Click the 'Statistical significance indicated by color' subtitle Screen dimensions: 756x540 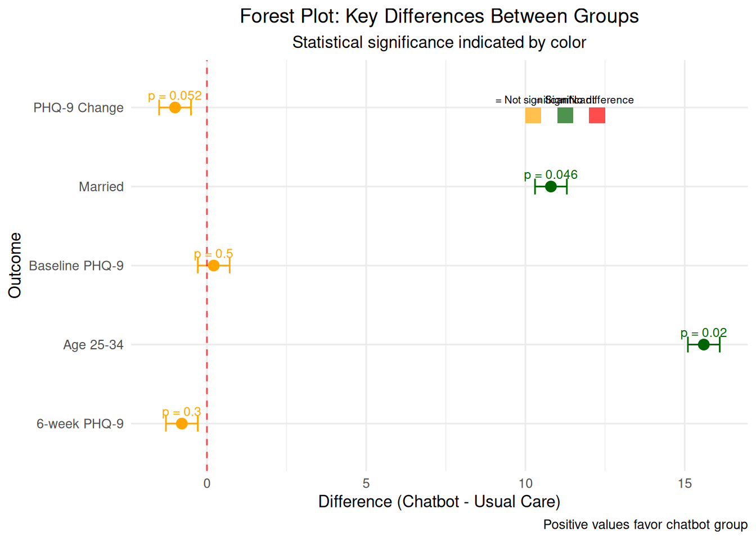[439, 43]
